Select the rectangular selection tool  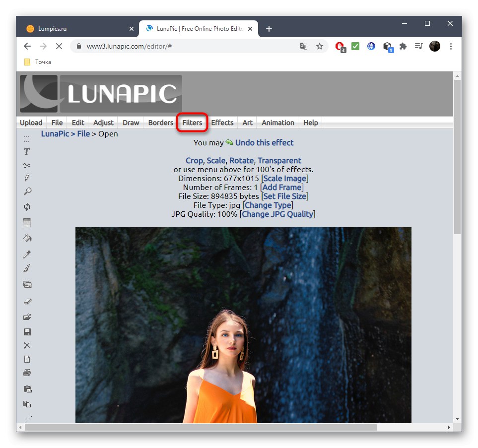27,139
